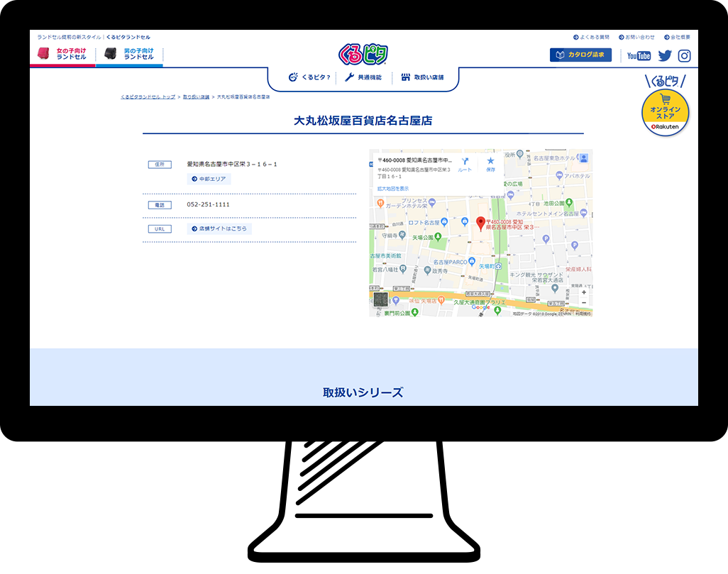
Task: Click the Google account icon on map
Action: tap(584, 158)
